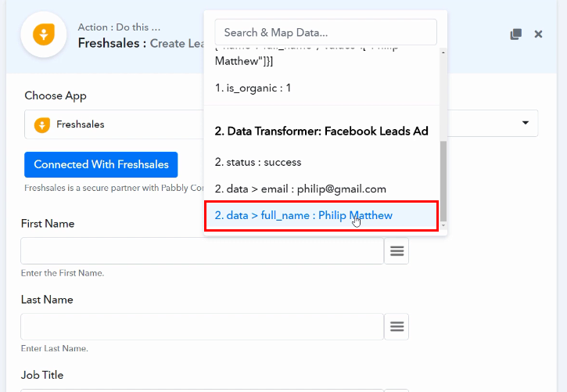The width and height of the screenshot is (567, 392).
Task: Open the map-data menu for Last Name
Action: [397, 326]
